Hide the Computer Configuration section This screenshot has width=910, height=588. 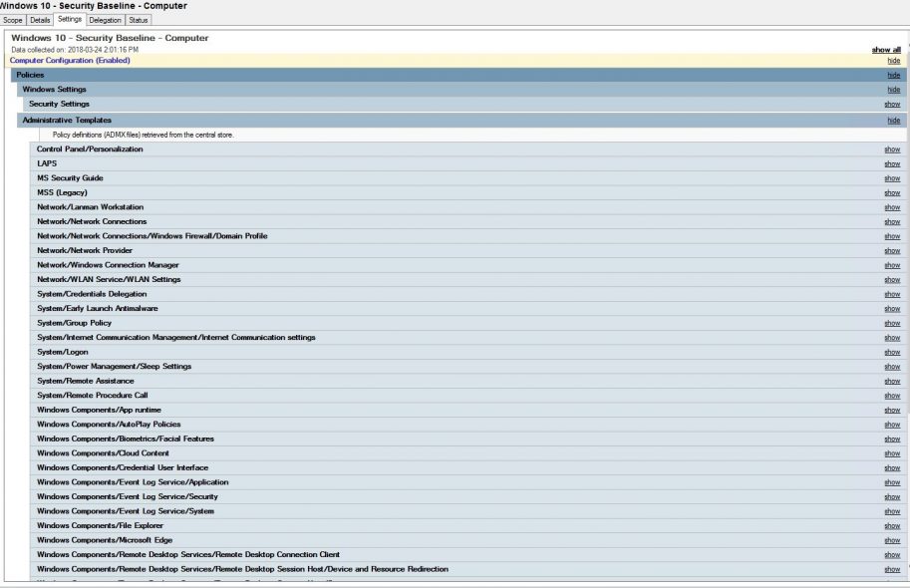893,61
